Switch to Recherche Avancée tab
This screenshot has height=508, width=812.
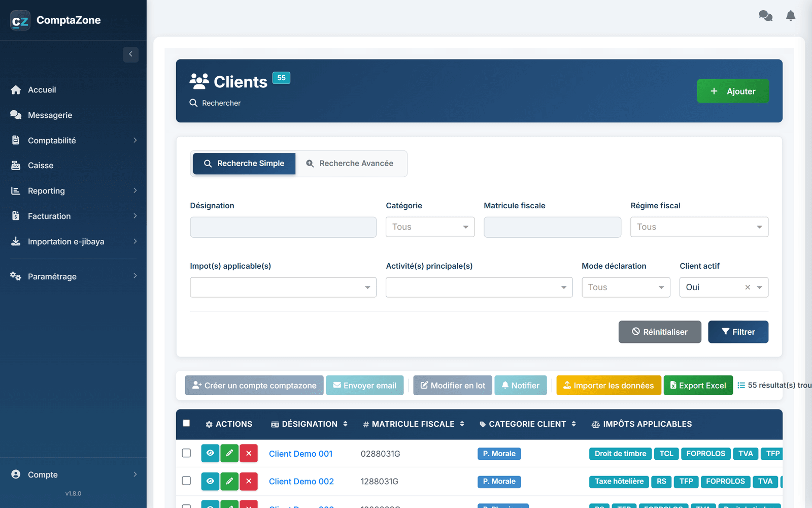tap(350, 164)
